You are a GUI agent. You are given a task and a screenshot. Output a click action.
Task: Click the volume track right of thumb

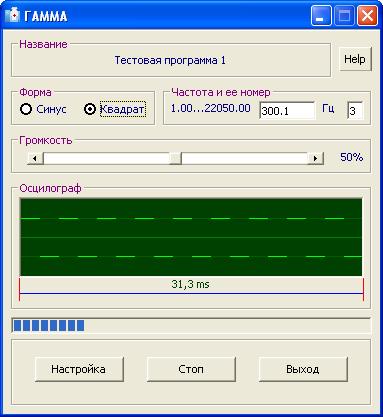click(244, 158)
